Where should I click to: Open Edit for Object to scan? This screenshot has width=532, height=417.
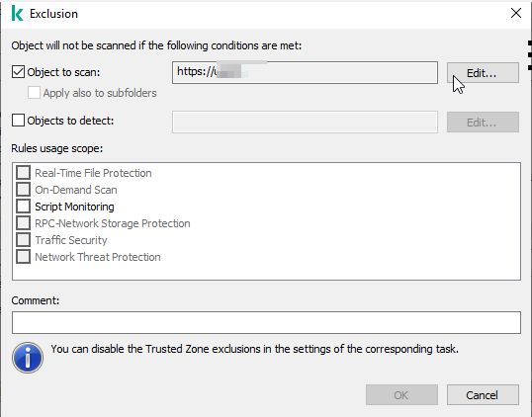(483, 72)
